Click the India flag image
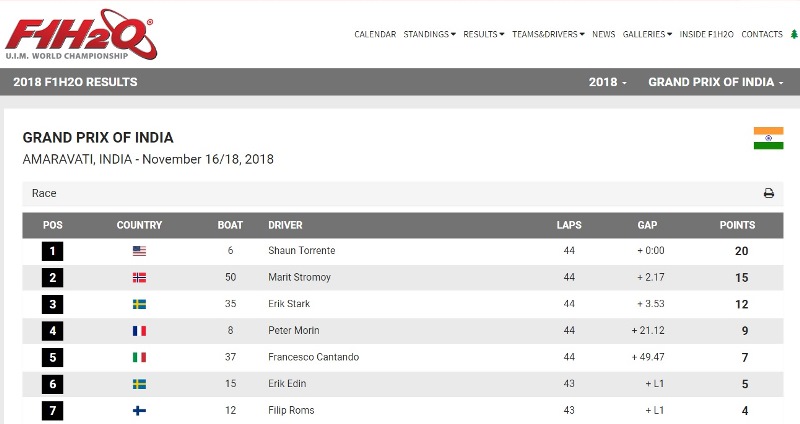The height and width of the screenshot is (424, 800). [768, 138]
